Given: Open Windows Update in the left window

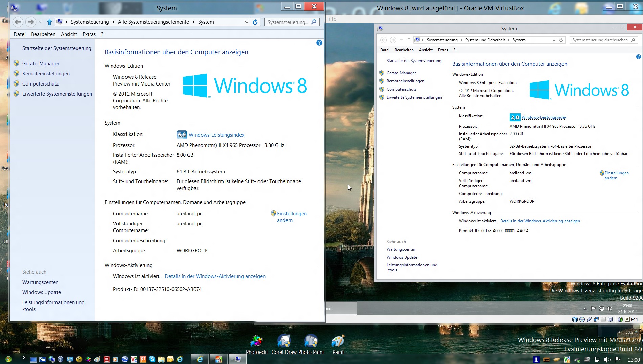Looking at the screenshot, I should point(42,292).
